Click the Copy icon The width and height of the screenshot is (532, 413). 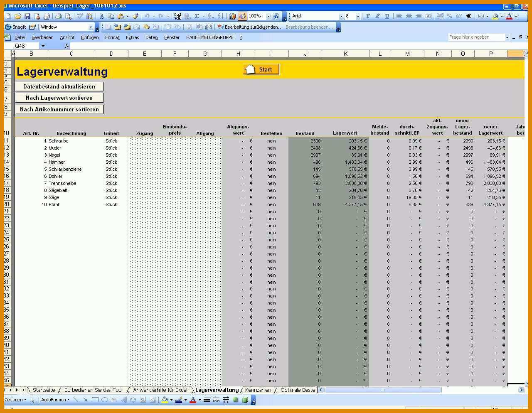tap(111, 16)
